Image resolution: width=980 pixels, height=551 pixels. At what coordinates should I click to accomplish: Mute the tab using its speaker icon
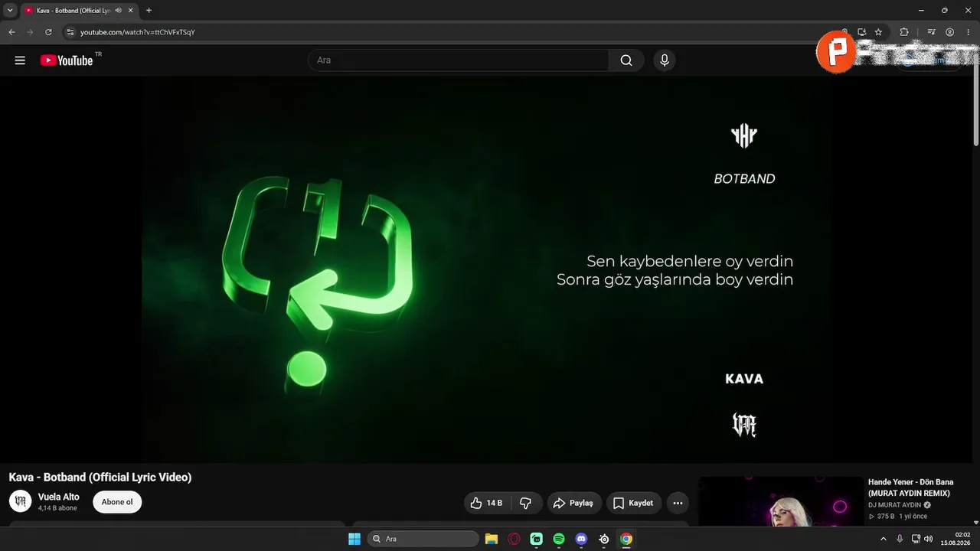point(119,11)
